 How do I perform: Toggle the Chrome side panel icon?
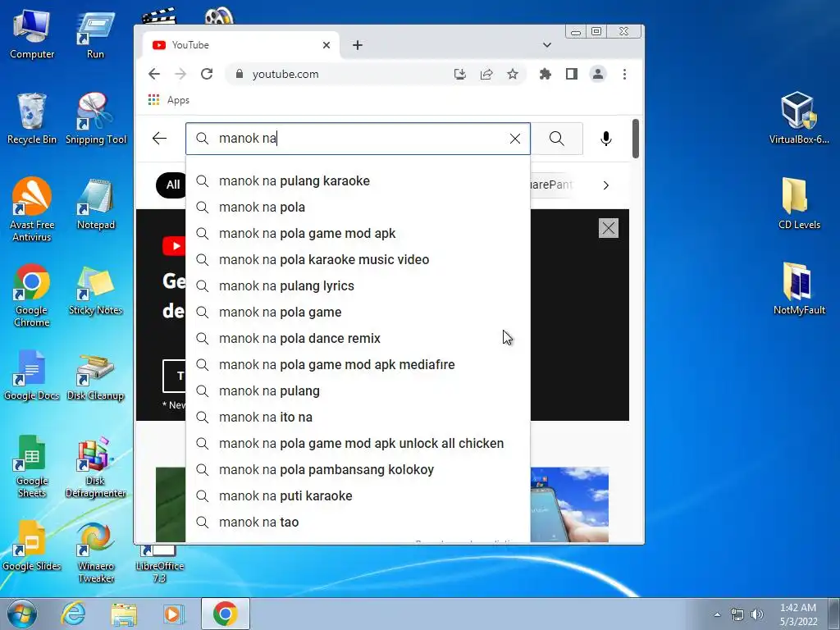[x=572, y=74]
